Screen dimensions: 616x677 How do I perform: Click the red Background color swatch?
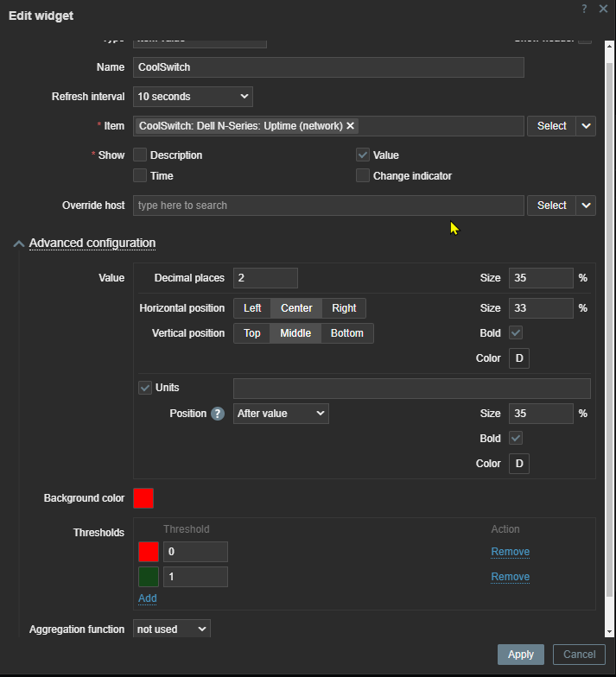coord(143,498)
